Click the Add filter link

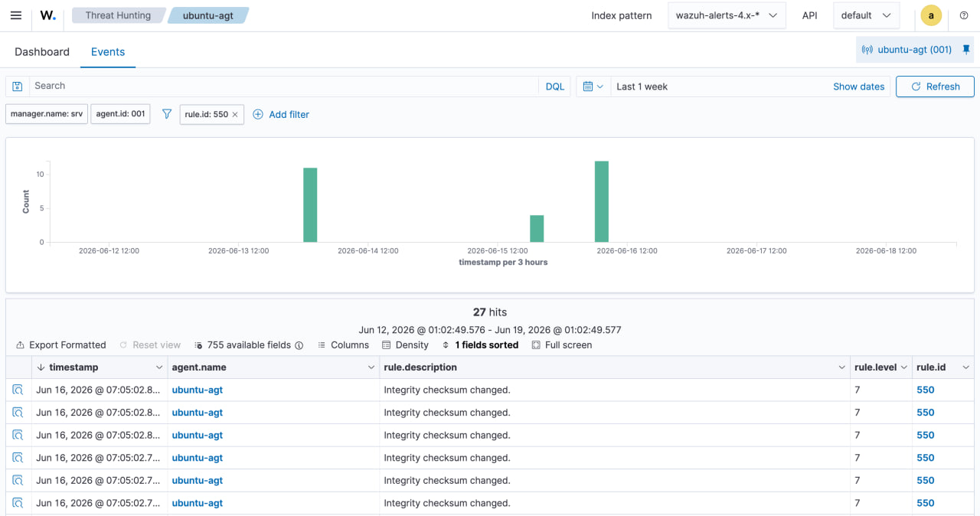[x=281, y=114]
